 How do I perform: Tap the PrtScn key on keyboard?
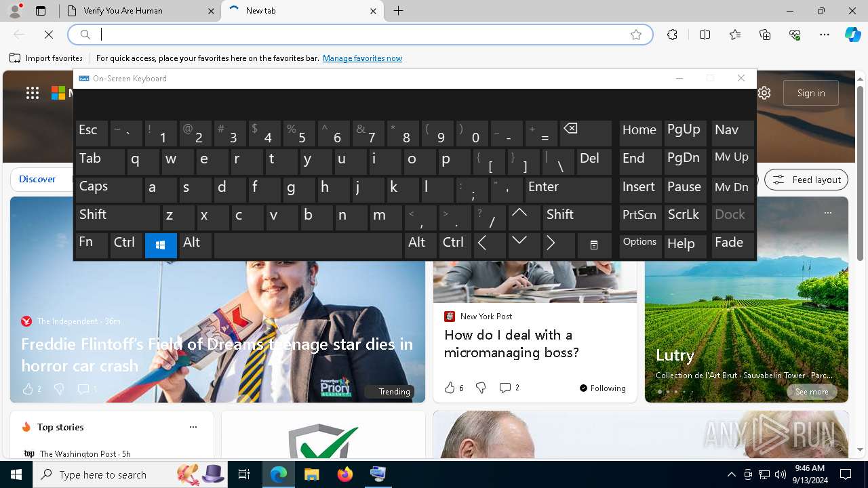(x=640, y=218)
